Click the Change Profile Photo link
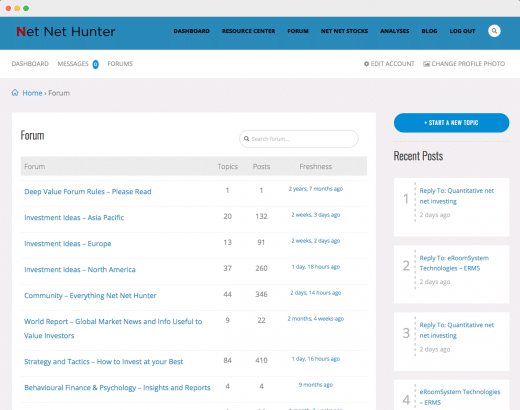520x410 pixels. click(x=468, y=64)
